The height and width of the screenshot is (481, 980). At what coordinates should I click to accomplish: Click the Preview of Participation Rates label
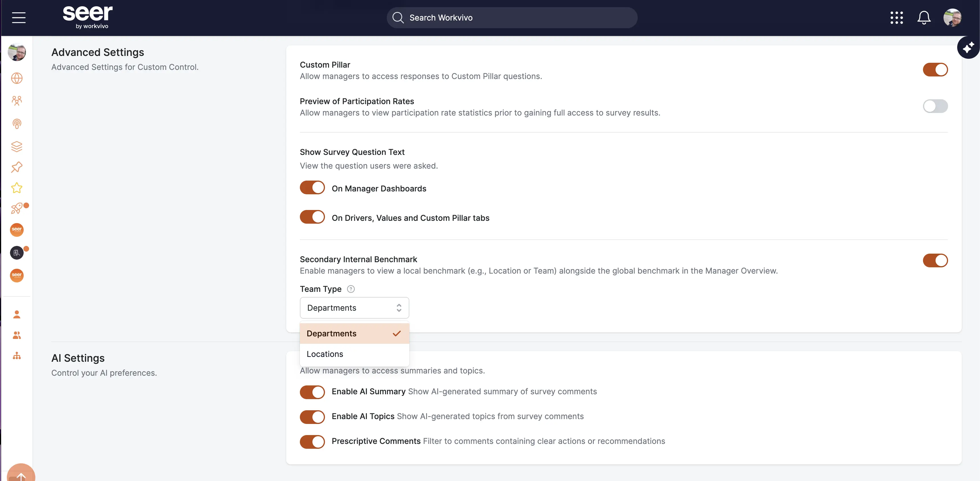(357, 102)
